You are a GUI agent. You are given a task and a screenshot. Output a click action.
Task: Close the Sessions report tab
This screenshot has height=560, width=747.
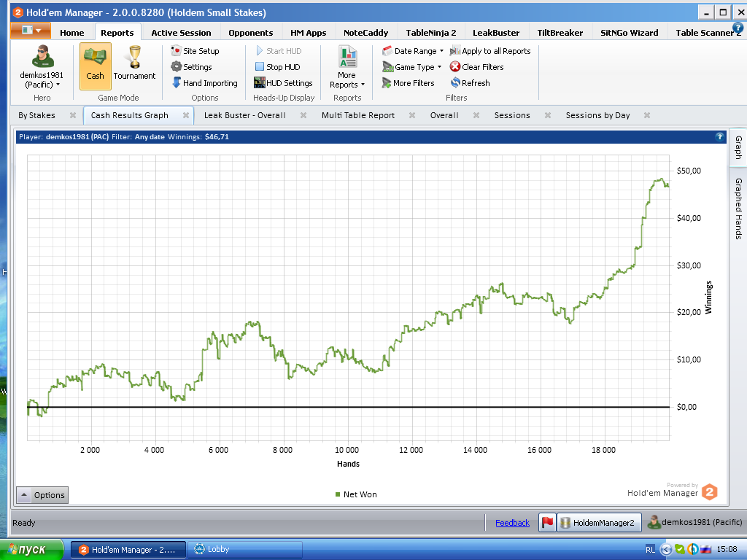coord(548,115)
